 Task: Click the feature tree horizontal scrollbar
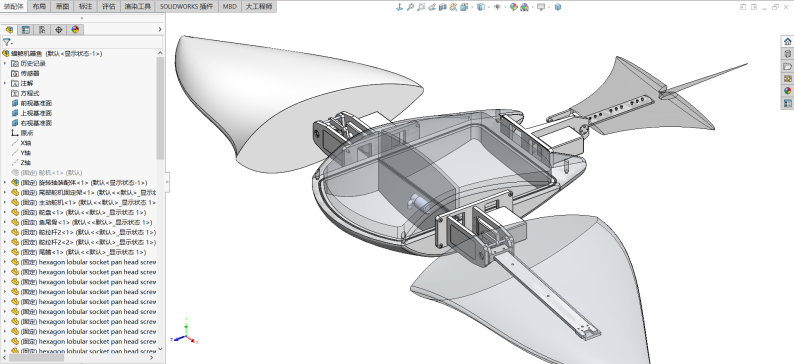click(x=36, y=357)
